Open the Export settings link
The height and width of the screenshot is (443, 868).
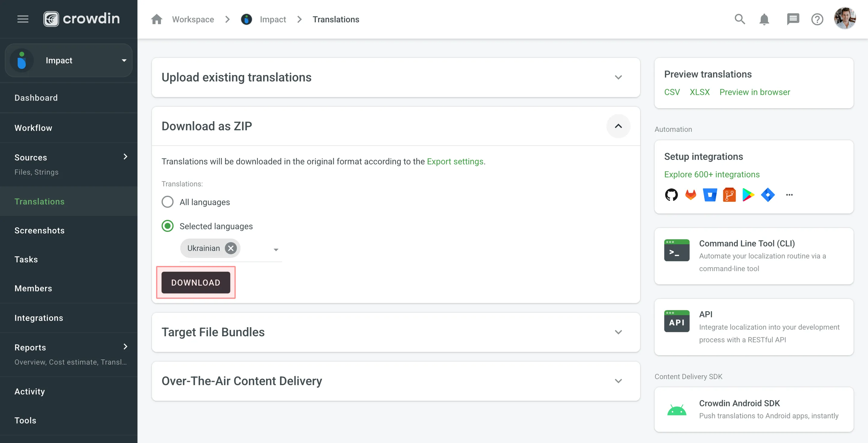(x=455, y=162)
